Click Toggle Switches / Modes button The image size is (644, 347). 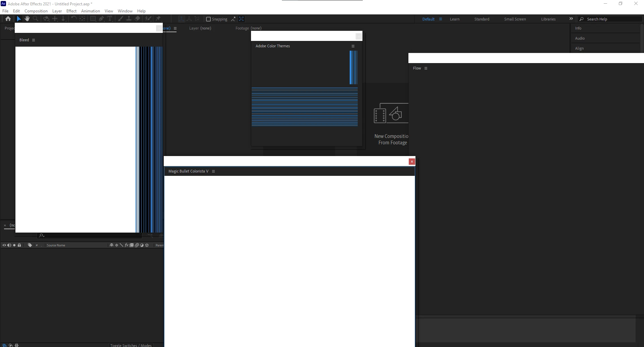pyautogui.click(x=131, y=345)
